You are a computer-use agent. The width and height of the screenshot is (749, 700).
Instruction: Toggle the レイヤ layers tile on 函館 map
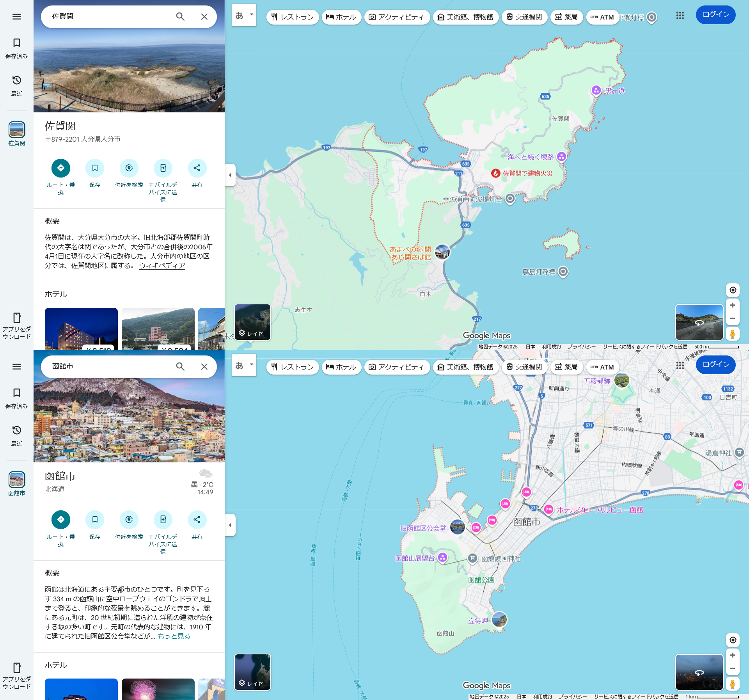pyautogui.click(x=252, y=672)
